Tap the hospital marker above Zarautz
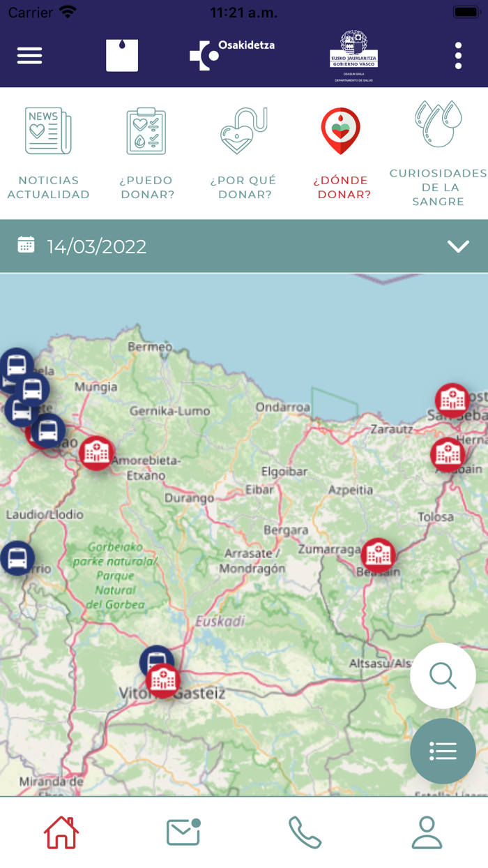Viewport: 488px width, 868px height. point(452,400)
